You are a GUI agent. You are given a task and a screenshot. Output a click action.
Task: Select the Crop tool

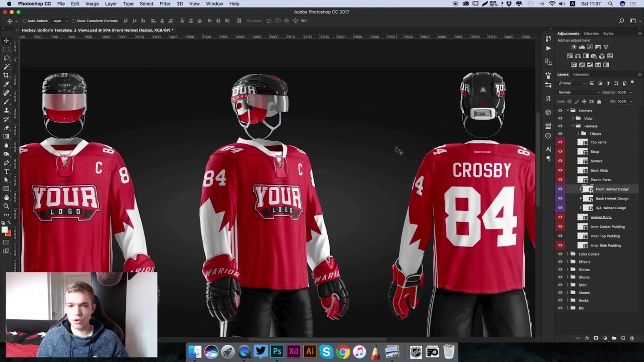(6, 75)
